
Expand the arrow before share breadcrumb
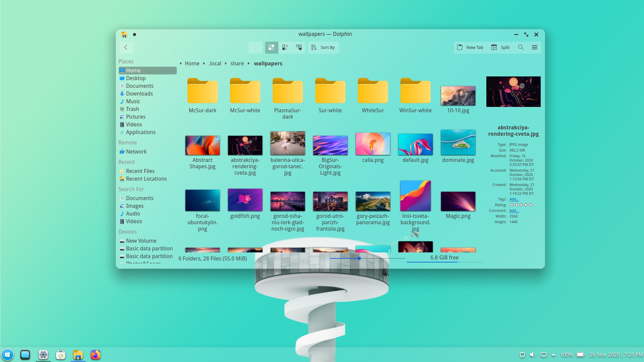click(226, 63)
